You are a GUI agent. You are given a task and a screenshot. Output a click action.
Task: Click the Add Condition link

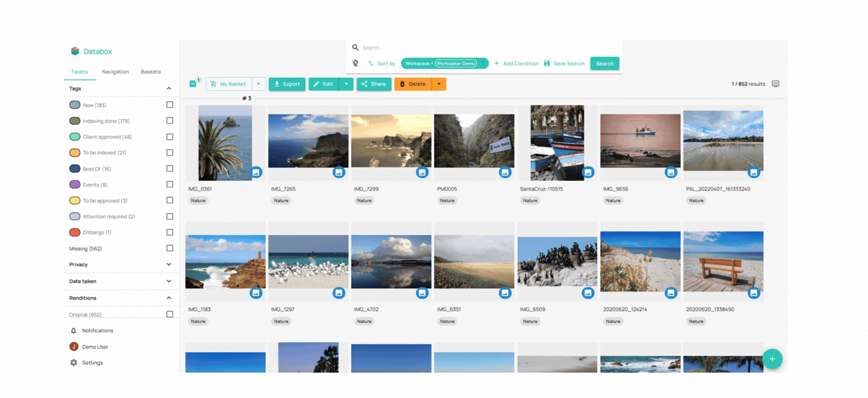coord(516,64)
